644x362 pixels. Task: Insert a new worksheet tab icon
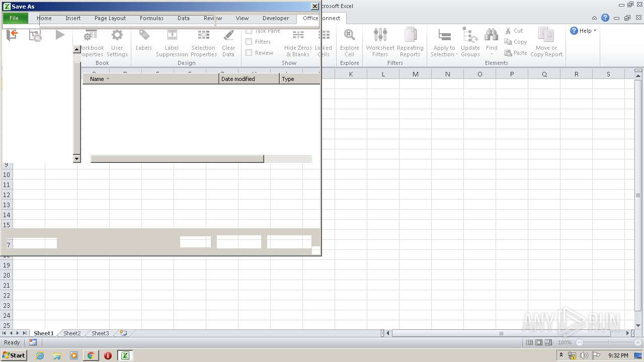(x=123, y=333)
